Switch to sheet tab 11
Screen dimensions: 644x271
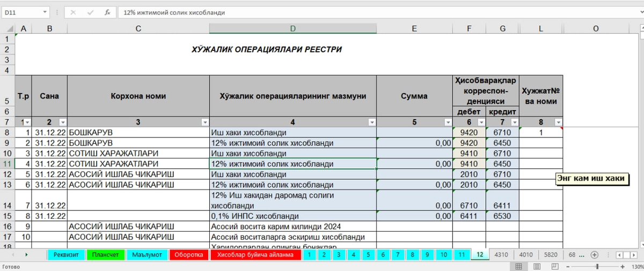pyautogui.click(x=462, y=254)
